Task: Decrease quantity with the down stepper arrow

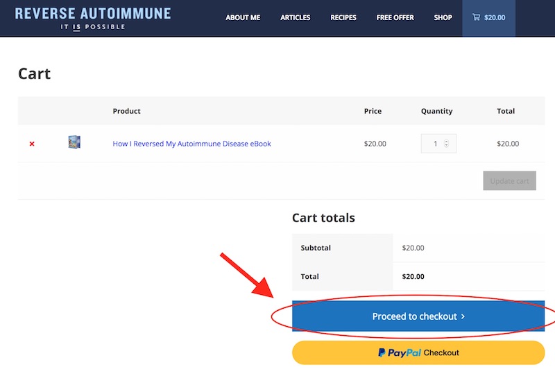Action: click(x=446, y=146)
